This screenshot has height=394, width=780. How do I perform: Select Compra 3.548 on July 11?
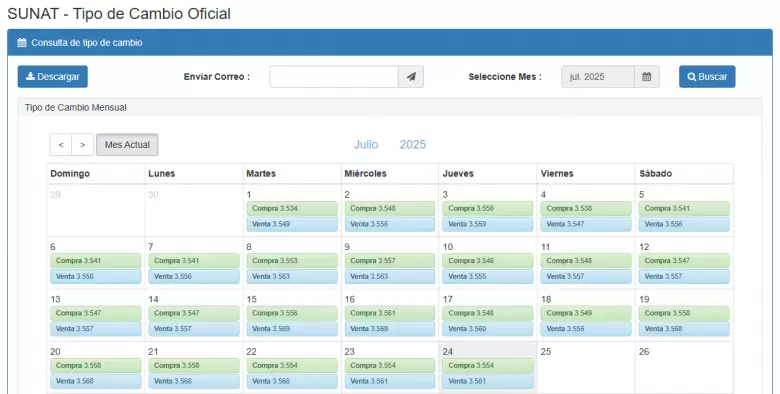click(x=586, y=261)
